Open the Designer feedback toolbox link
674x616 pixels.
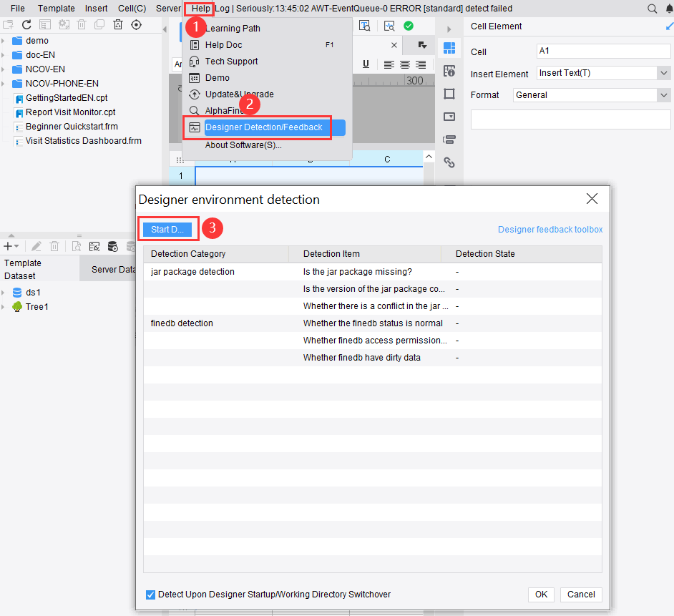tap(550, 229)
